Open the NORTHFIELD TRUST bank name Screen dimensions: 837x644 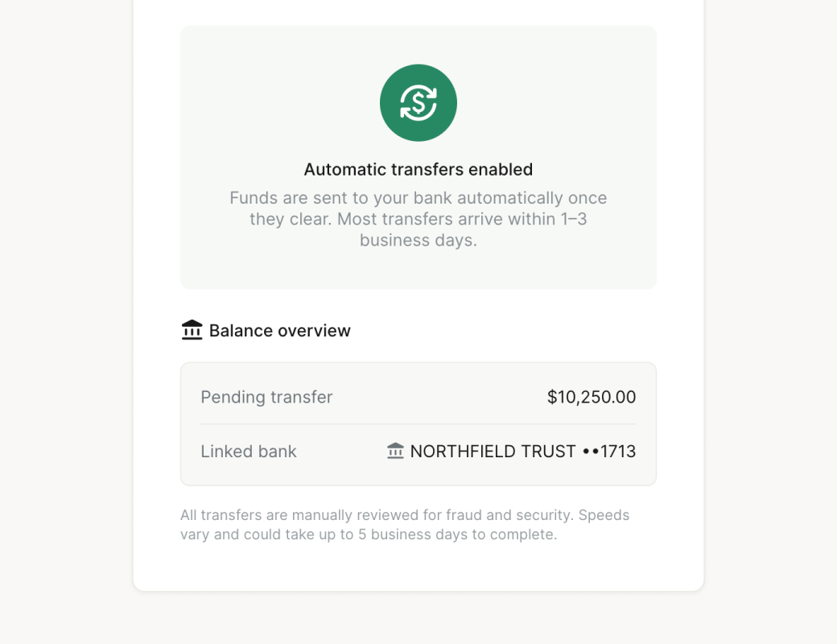(x=493, y=452)
